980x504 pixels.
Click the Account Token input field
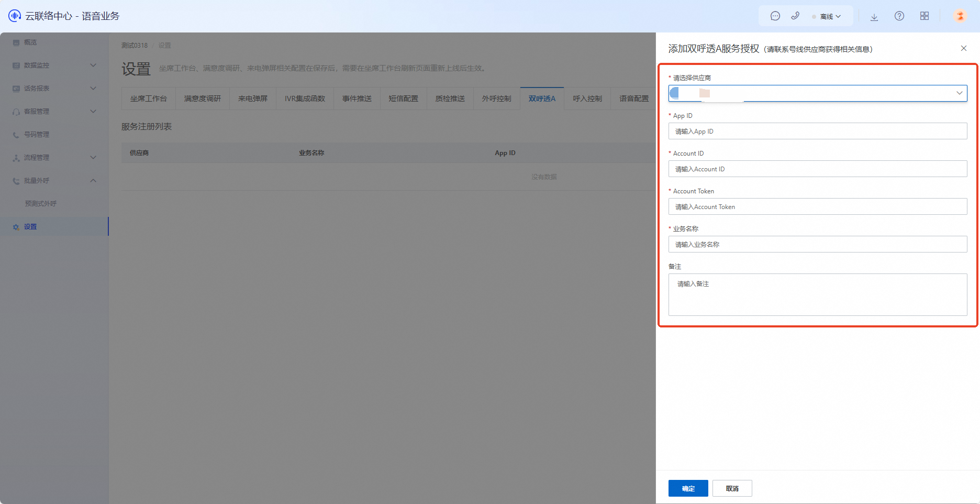(818, 206)
